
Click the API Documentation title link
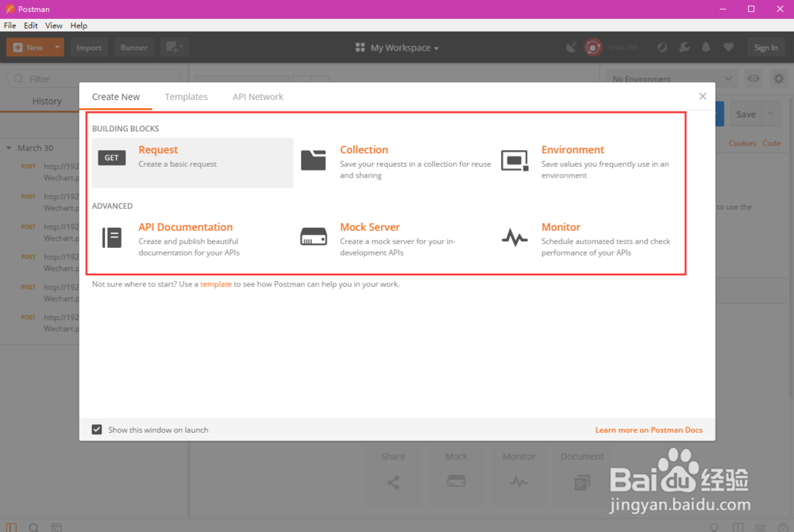(x=185, y=227)
